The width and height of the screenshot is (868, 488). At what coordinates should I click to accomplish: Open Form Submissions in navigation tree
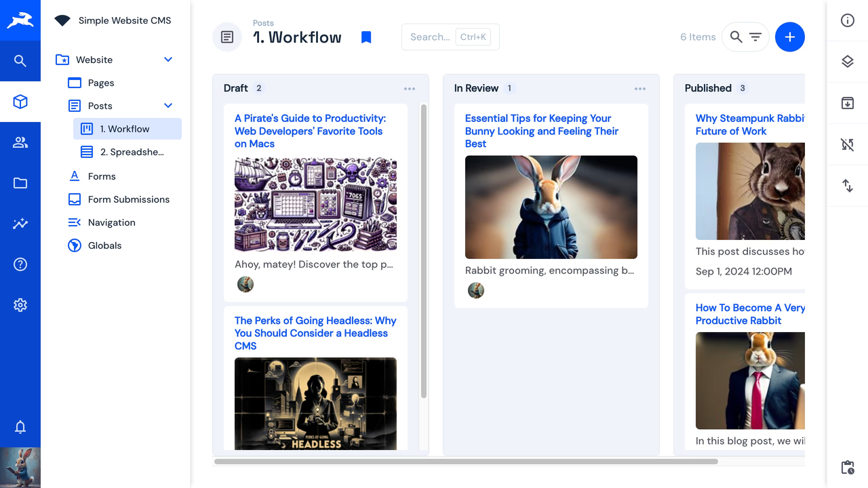128,199
